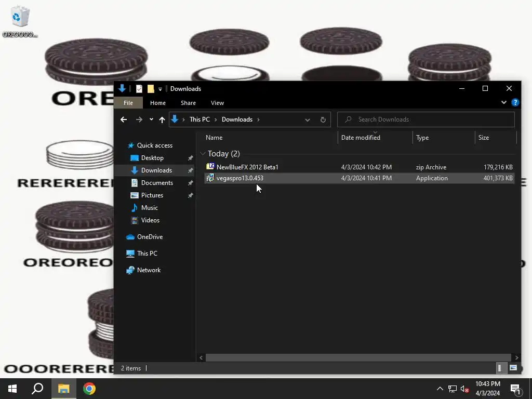
Task: Open the Windows Start menu
Action: pyautogui.click(x=12, y=389)
